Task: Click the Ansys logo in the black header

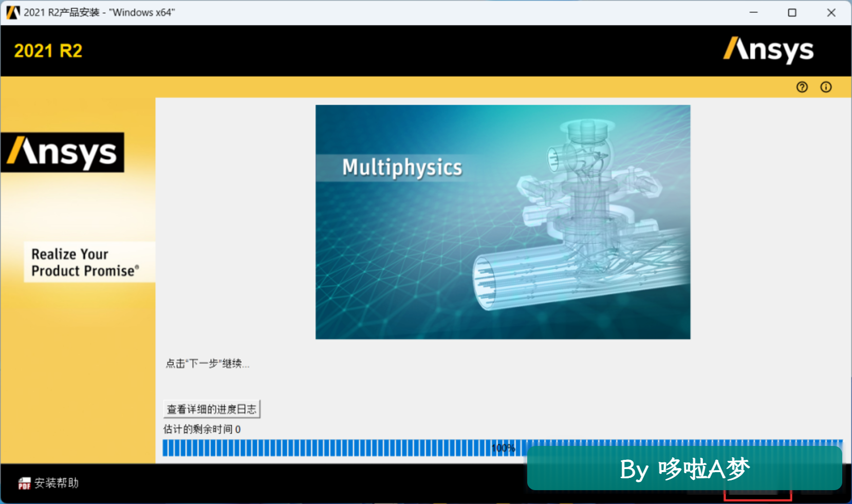Action: pyautogui.click(x=768, y=50)
